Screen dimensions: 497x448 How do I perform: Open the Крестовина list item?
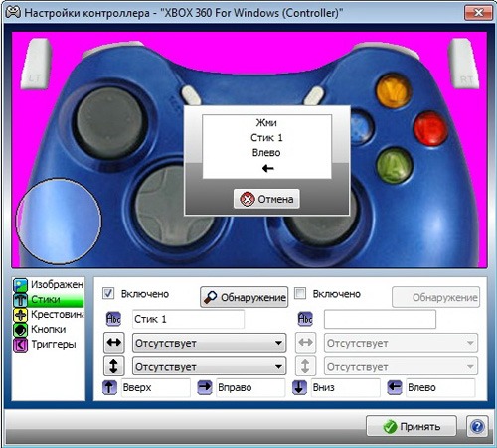(49, 314)
